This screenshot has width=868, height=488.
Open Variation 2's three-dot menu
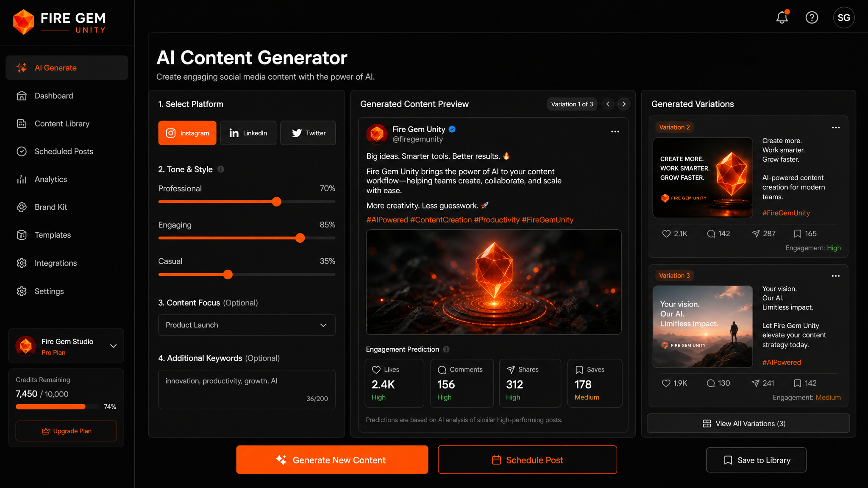835,128
